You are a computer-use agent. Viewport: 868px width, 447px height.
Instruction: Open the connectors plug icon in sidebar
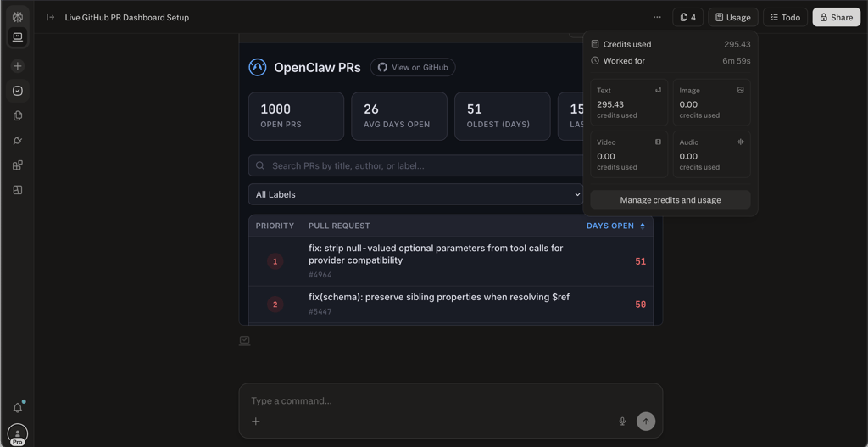click(x=18, y=141)
